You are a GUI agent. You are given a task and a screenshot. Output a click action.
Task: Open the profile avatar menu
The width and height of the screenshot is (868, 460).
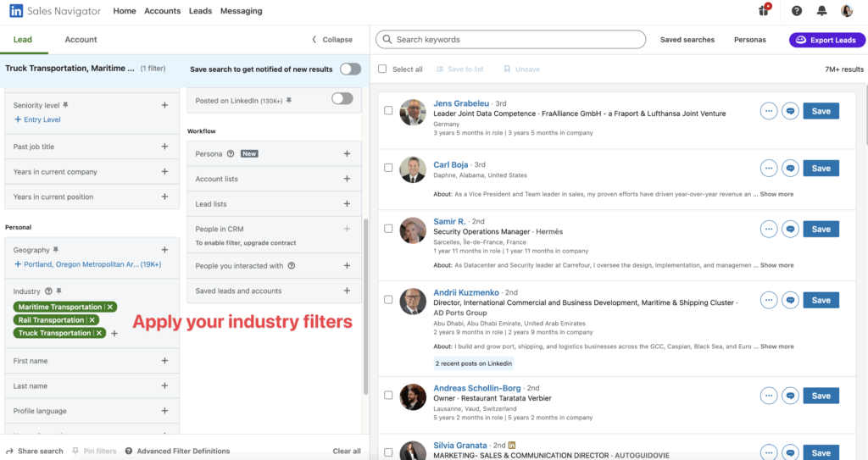847,10
